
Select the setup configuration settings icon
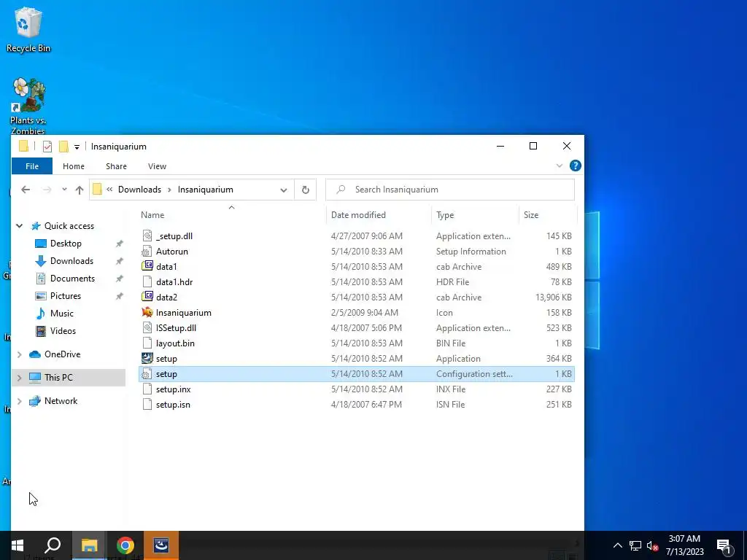tap(147, 374)
